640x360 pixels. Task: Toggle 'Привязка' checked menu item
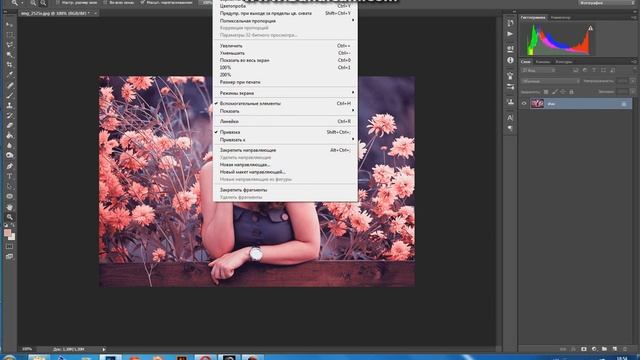(x=285, y=132)
